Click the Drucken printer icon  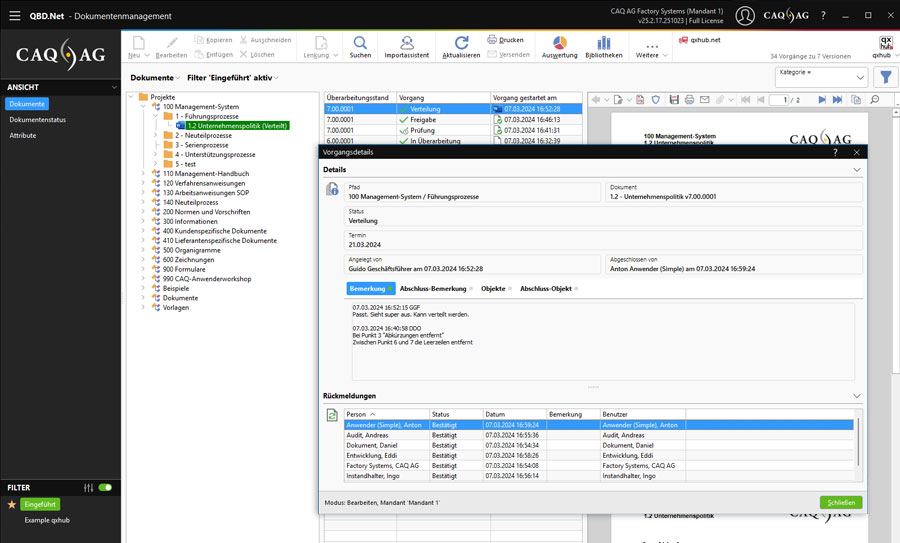coord(491,40)
